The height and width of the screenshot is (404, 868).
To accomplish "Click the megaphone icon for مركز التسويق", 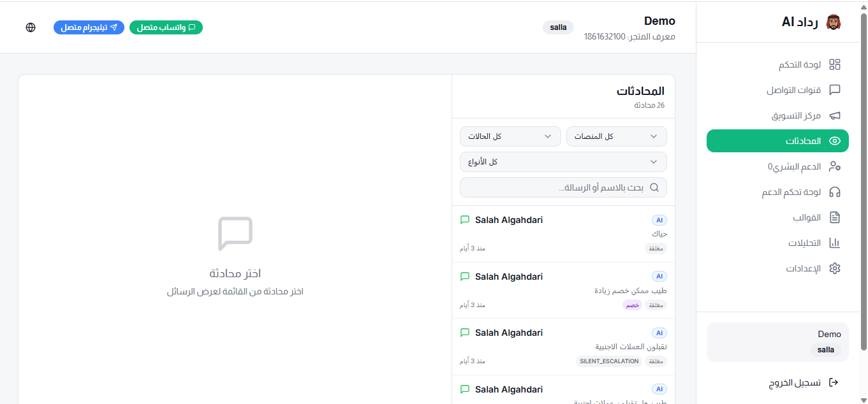I will [x=834, y=115].
